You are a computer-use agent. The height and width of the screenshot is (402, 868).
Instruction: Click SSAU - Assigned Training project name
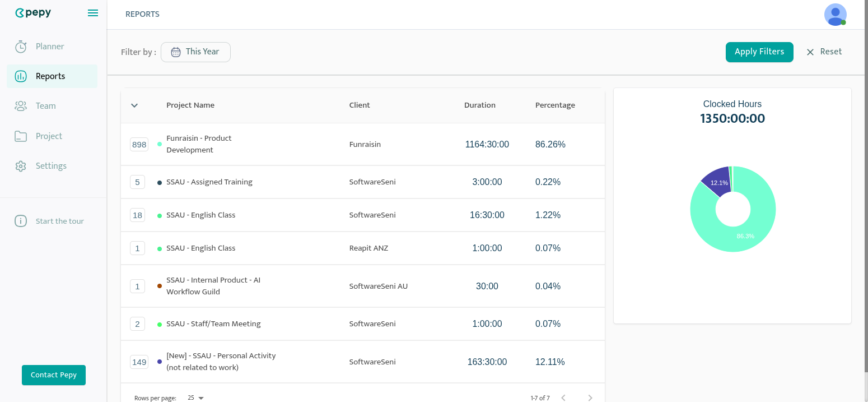209,182
